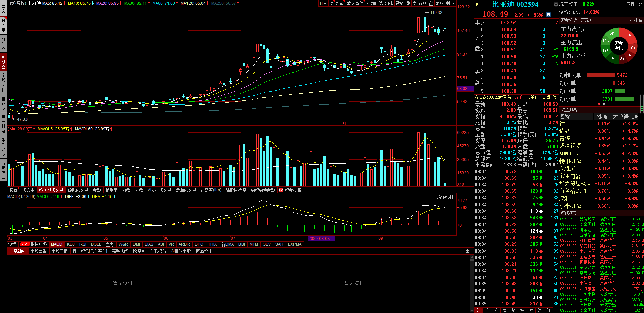Viewport: 644px width, 313px height.
Task: Toggle 加自选 add to watchlist
Action: (x=377, y=3)
